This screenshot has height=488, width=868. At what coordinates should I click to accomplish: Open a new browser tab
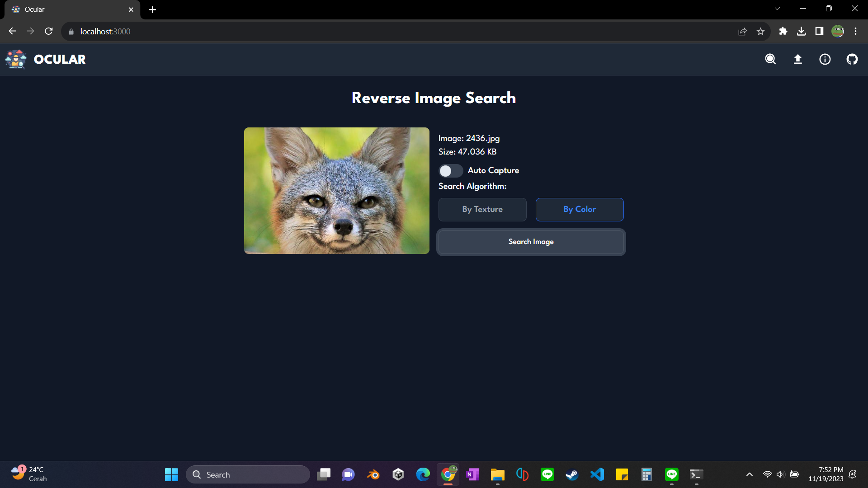point(153,9)
